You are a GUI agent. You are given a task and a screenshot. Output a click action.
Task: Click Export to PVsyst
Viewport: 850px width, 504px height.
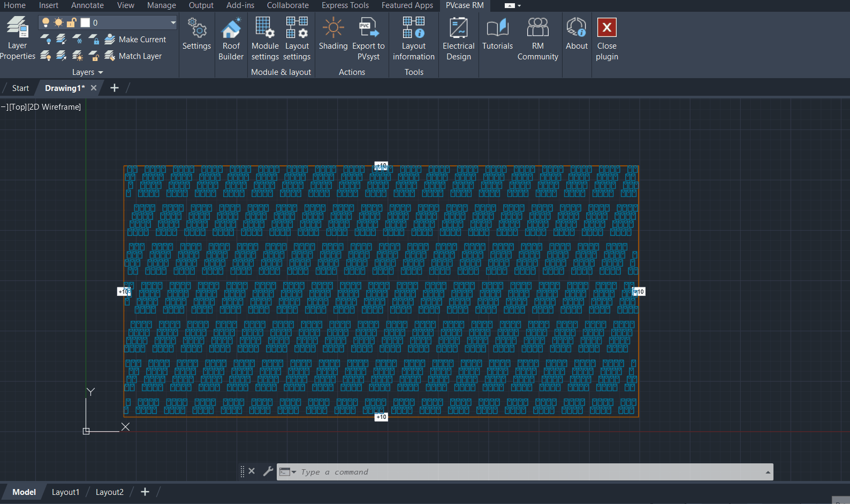(x=368, y=39)
